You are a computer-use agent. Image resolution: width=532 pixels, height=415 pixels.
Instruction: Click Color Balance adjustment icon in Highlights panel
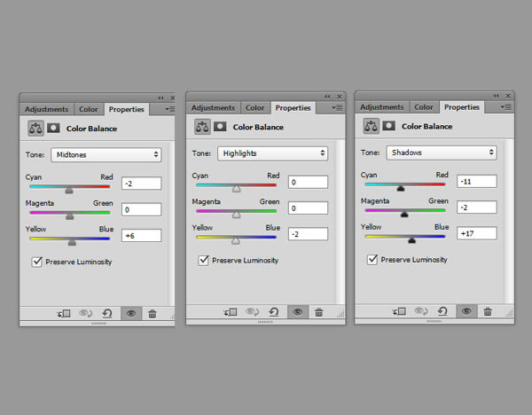[x=202, y=127]
